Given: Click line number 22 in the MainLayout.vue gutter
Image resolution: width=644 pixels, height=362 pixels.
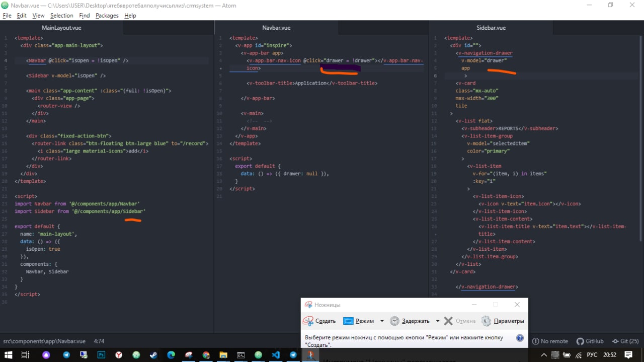Looking at the screenshot, I should tap(5, 196).
